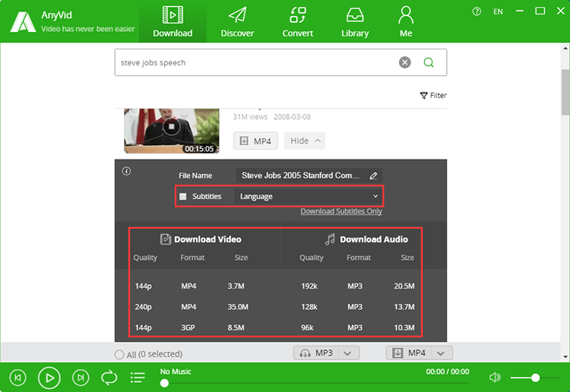Screen dimensions: 570x392
Task: Select 96k MP3 10.3M audio option
Action: point(358,327)
